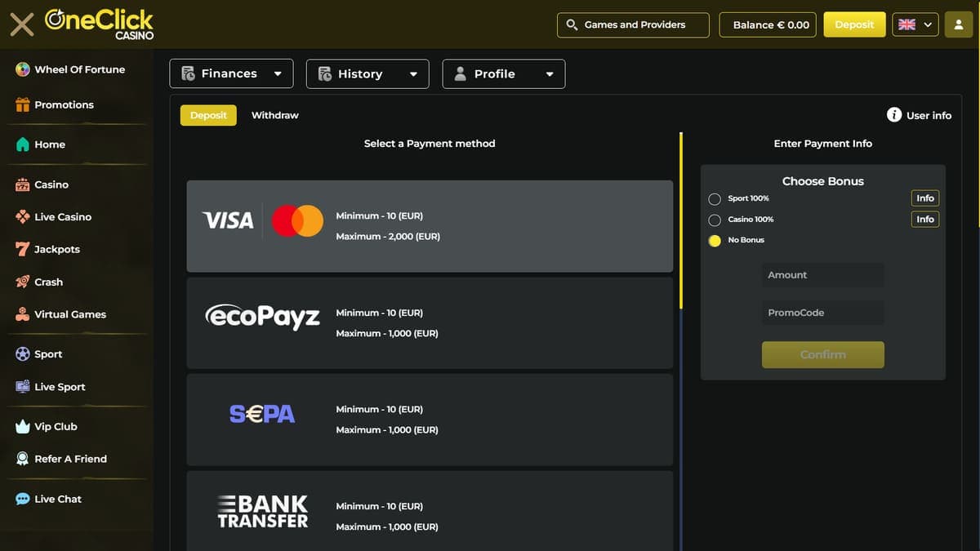
Task: Click the Sport ball icon
Action: click(x=23, y=354)
